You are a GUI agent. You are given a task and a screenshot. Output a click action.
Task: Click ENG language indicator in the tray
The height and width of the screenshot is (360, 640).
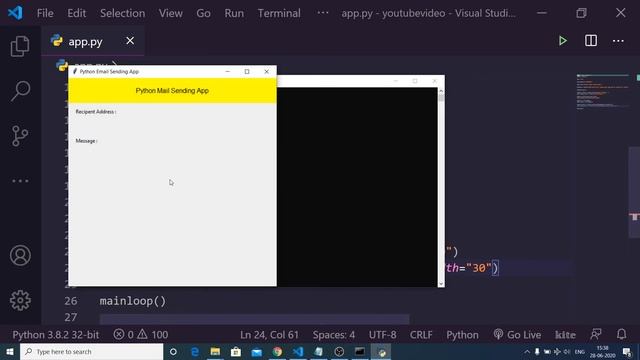580,352
